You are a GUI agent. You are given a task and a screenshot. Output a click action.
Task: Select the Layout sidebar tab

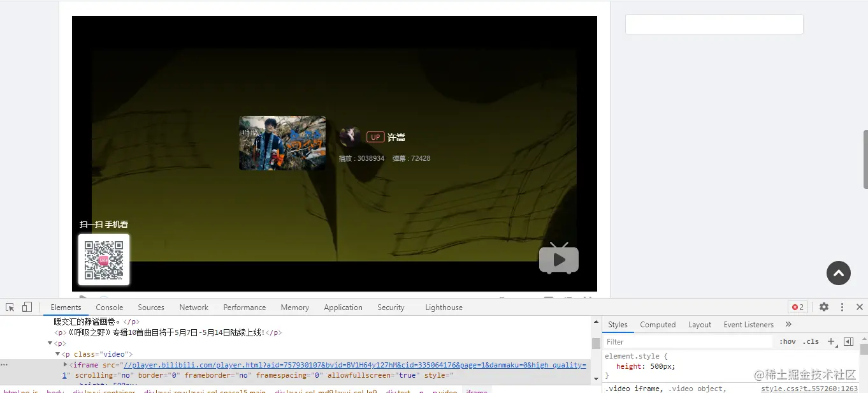tap(700, 325)
